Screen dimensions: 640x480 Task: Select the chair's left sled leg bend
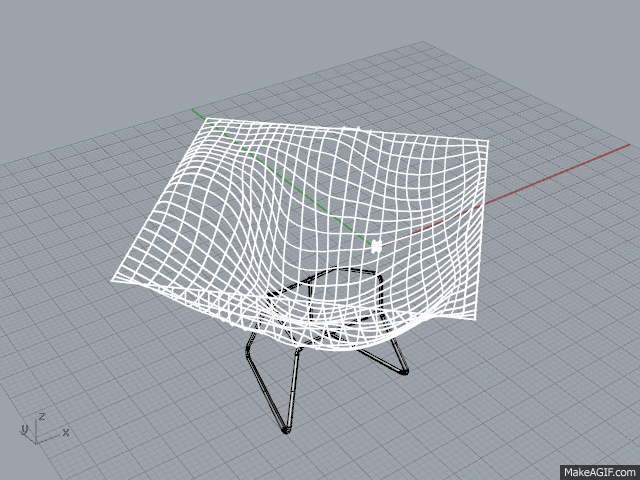[250, 345]
